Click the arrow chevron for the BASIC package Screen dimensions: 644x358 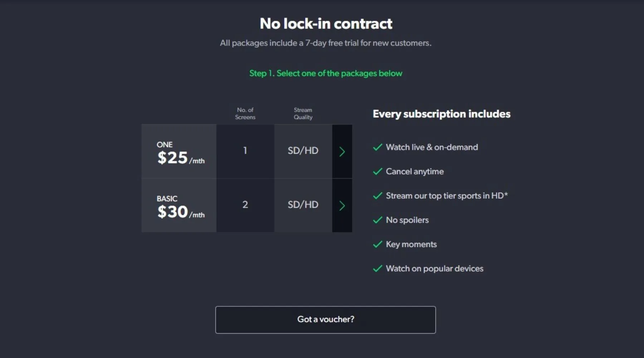point(342,205)
